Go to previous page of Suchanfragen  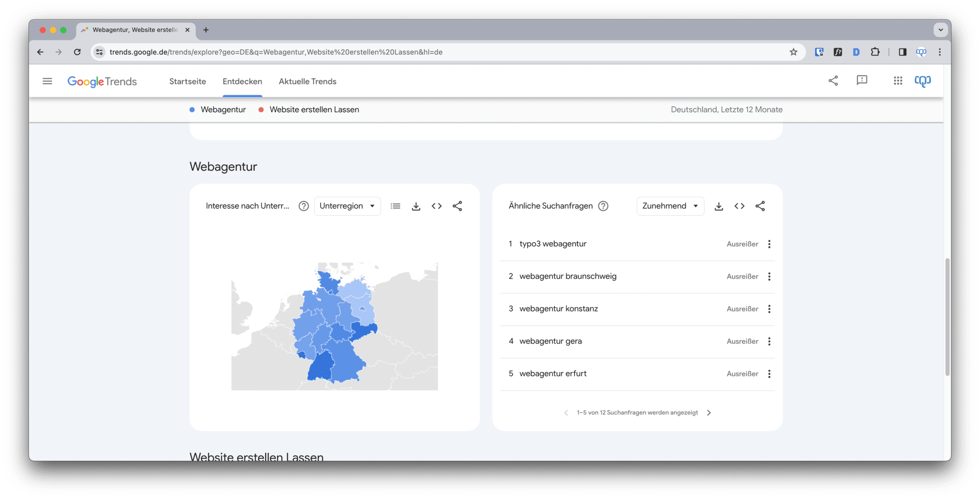pos(566,413)
